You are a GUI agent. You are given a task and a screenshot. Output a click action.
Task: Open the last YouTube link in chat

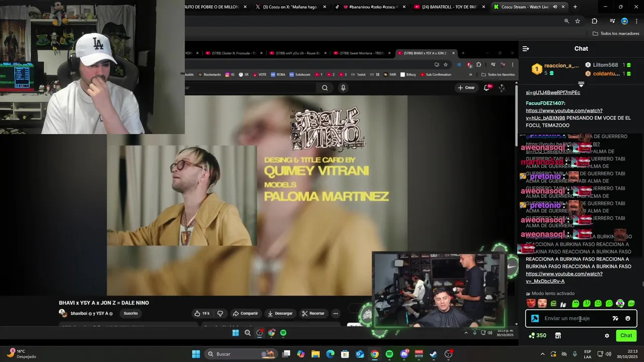[x=564, y=278]
